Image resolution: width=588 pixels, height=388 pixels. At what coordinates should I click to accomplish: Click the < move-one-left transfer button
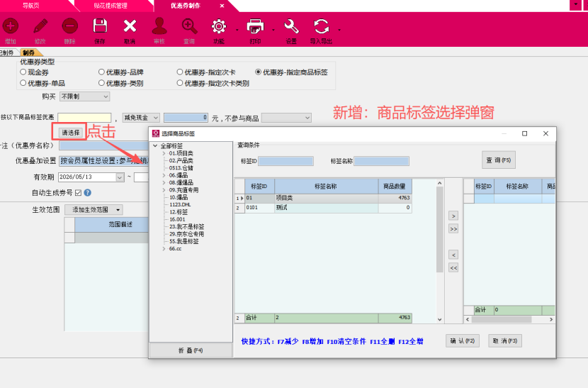(x=453, y=255)
